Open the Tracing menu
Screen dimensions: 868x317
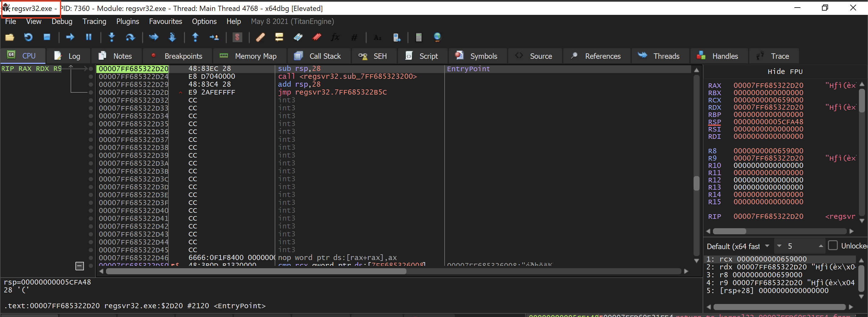pos(94,22)
